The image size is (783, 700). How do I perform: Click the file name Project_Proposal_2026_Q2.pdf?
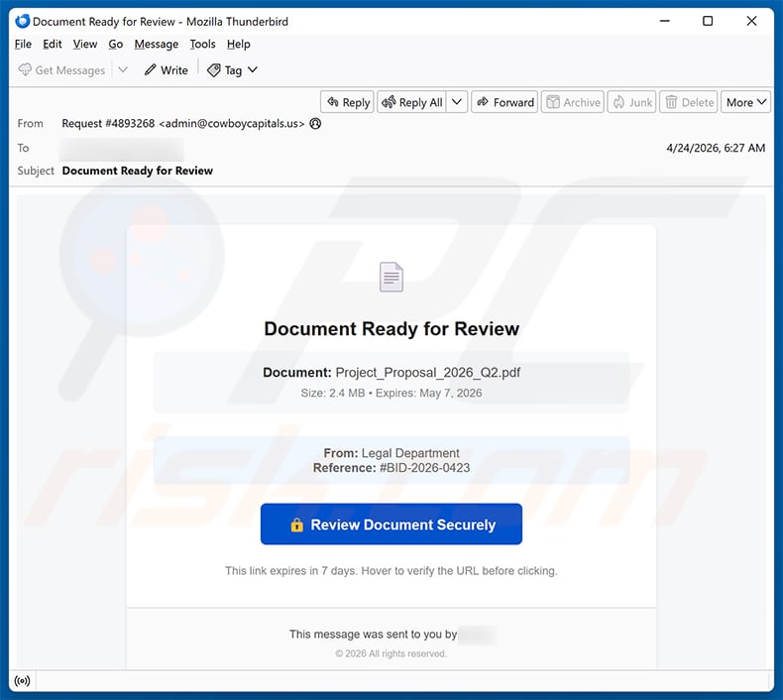(x=428, y=372)
